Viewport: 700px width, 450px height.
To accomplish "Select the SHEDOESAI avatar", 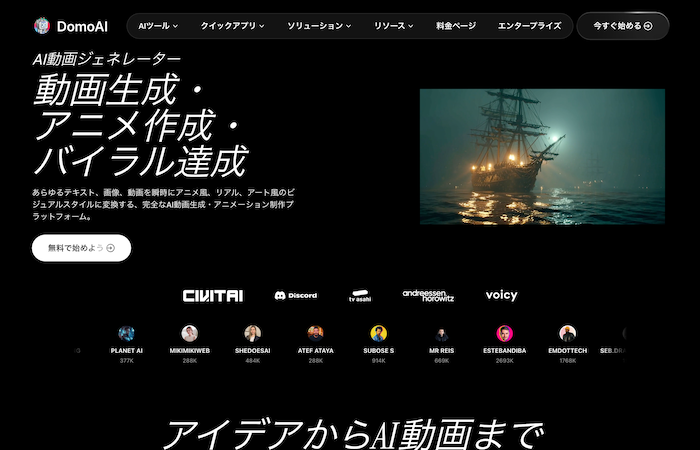I will point(253,334).
